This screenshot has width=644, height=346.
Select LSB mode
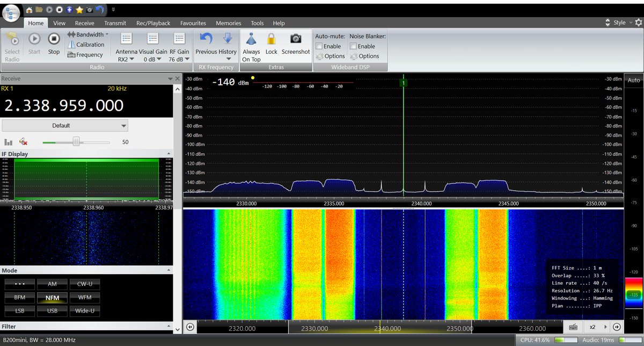pyautogui.click(x=20, y=311)
